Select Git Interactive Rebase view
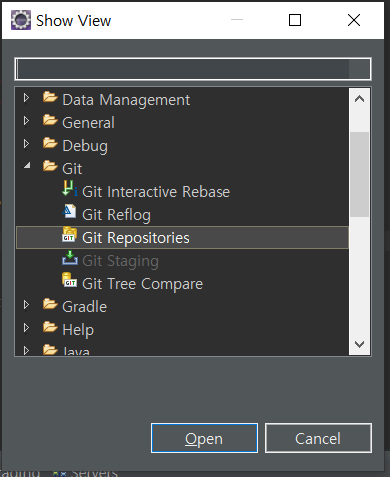Screen dimensions: 390x477 [x=156, y=192]
